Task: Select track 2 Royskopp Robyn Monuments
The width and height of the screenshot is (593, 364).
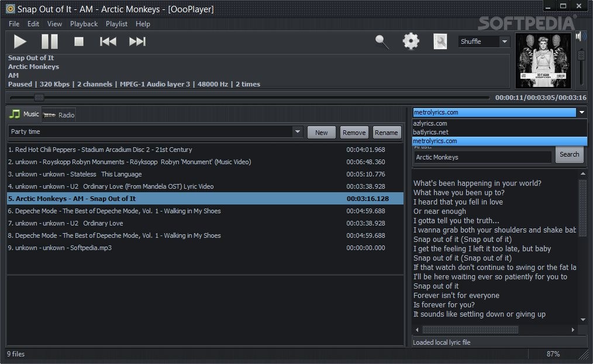Action: coord(205,162)
